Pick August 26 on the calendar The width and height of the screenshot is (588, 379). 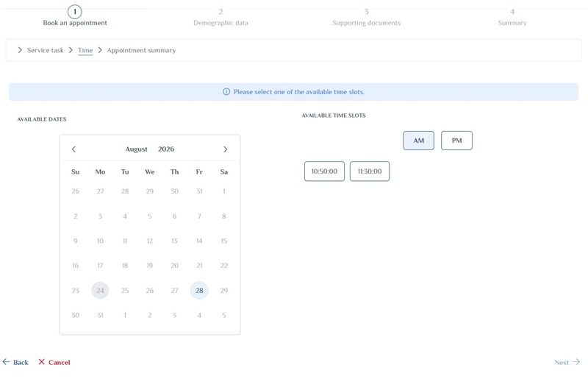(x=150, y=291)
